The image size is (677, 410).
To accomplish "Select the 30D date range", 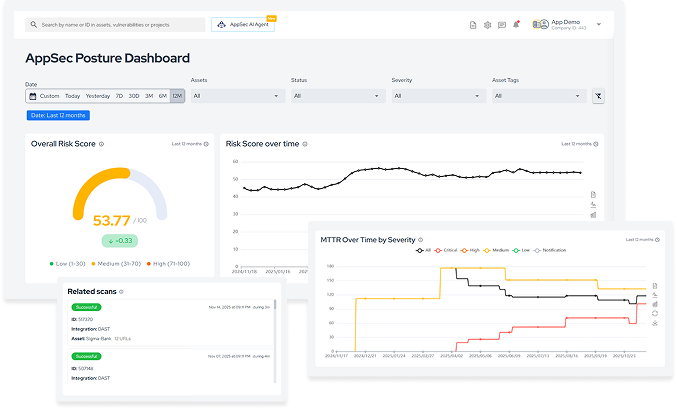I will click(134, 96).
